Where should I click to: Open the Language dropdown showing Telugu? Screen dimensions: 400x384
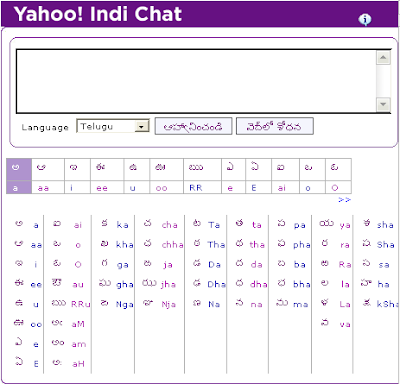113,126
